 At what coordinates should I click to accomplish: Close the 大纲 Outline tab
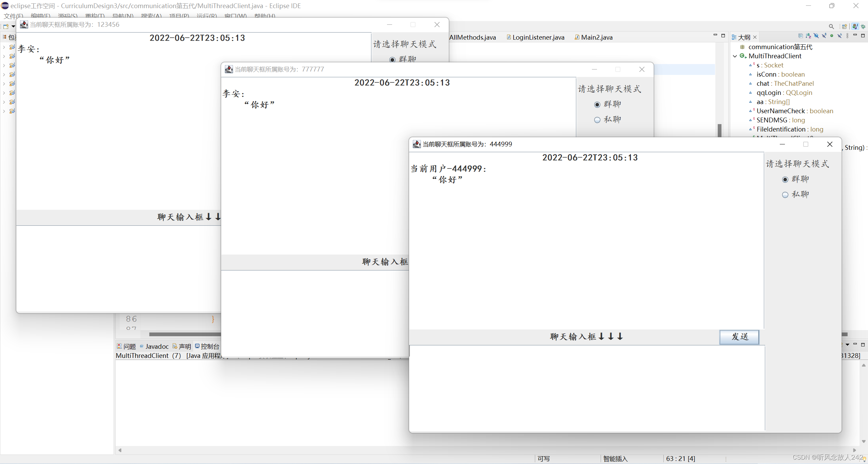[x=755, y=37]
